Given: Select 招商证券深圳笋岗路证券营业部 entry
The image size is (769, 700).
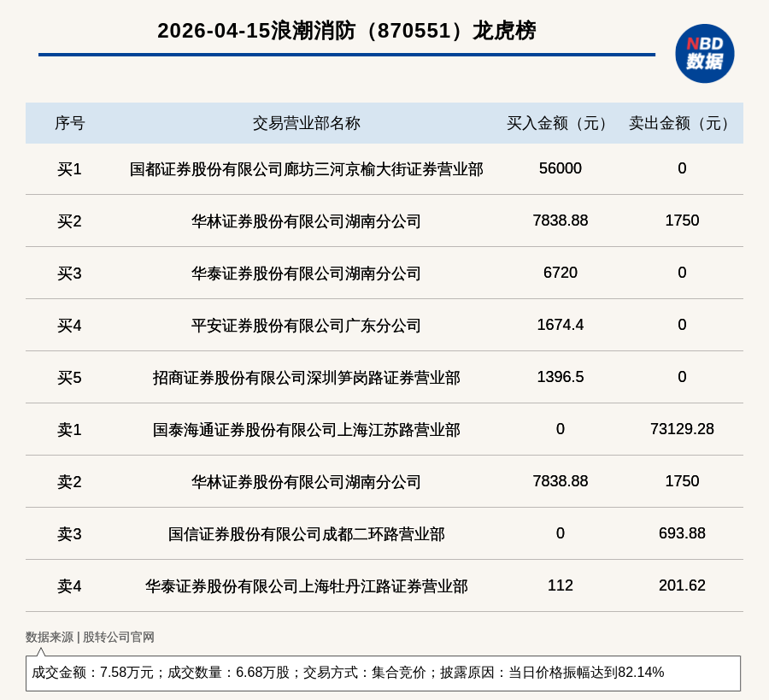Looking at the screenshot, I should point(306,378).
